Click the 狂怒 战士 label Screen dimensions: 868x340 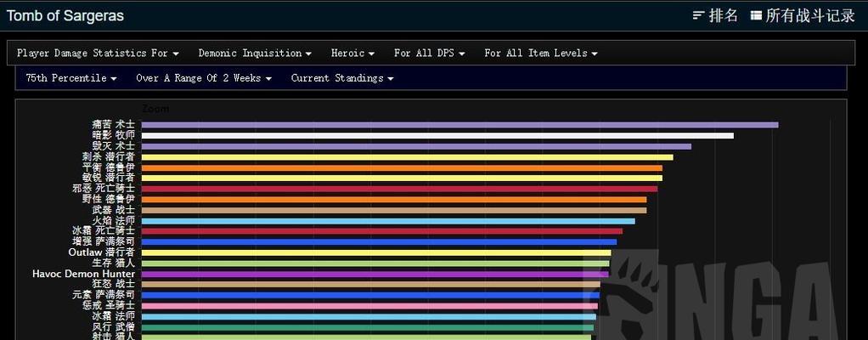point(114,284)
